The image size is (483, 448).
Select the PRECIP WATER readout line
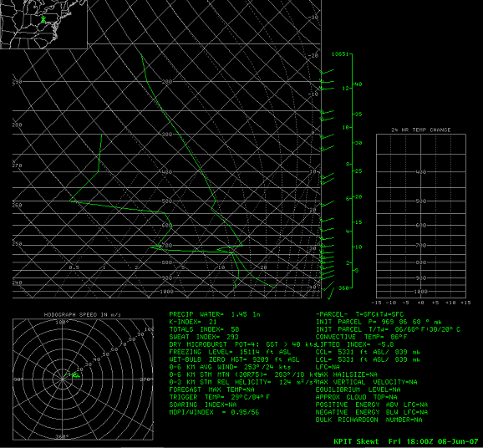point(215,314)
